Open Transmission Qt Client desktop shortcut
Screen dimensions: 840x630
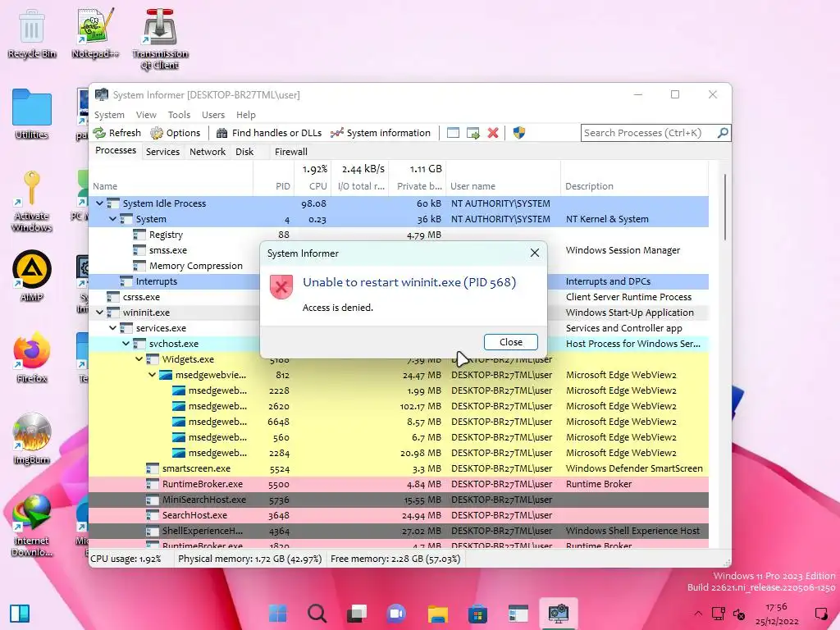pyautogui.click(x=160, y=39)
